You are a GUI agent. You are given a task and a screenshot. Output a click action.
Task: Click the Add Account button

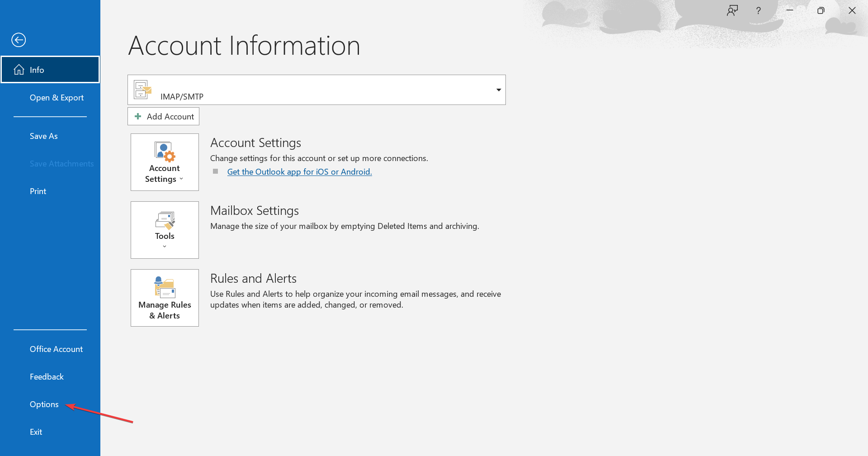tap(163, 116)
